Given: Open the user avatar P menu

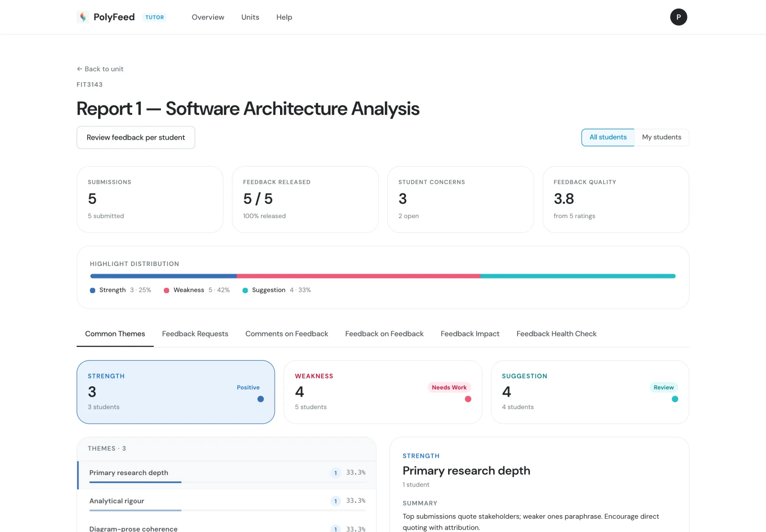Looking at the screenshot, I should (678, 17).
